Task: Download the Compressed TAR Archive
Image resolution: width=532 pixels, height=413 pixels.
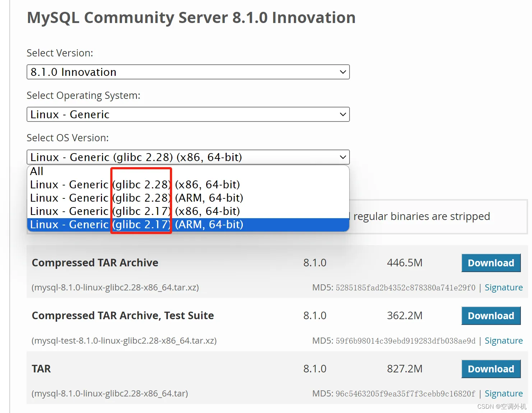Action: [x=491, y=263]
